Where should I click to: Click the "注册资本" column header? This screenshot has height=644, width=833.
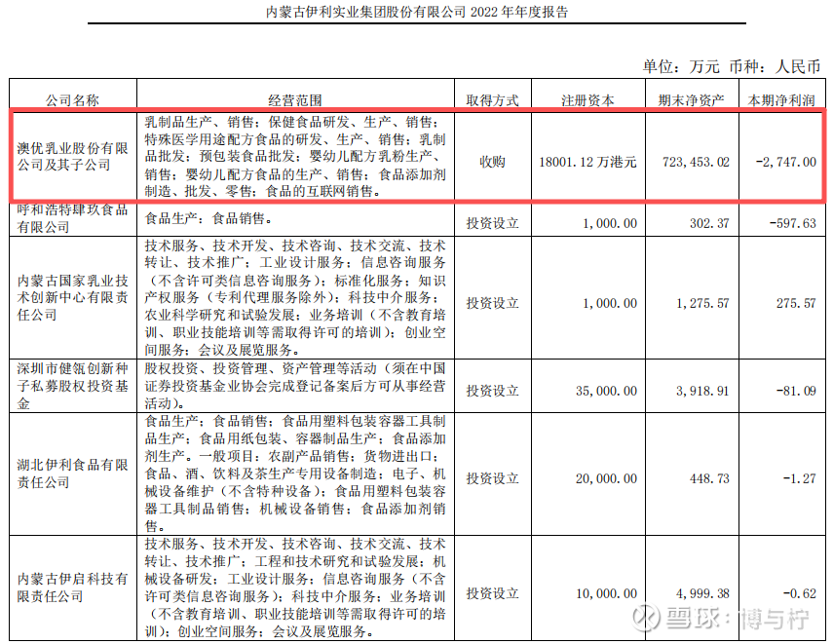587,100
